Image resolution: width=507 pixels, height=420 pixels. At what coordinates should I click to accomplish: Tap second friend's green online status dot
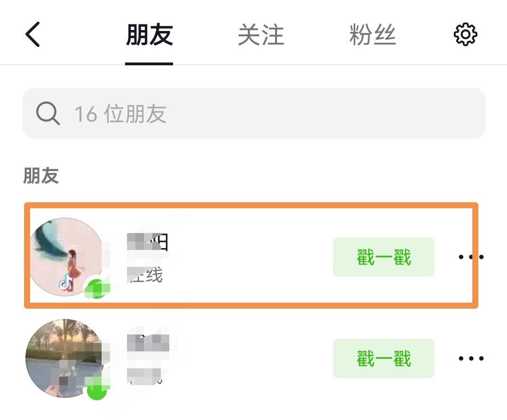[x=97, y=389]
